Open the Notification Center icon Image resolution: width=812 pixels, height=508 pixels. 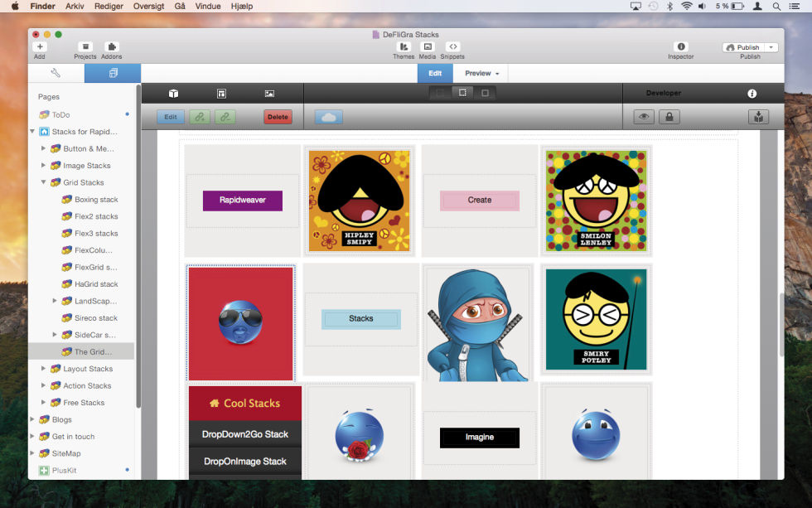[795, 6]
